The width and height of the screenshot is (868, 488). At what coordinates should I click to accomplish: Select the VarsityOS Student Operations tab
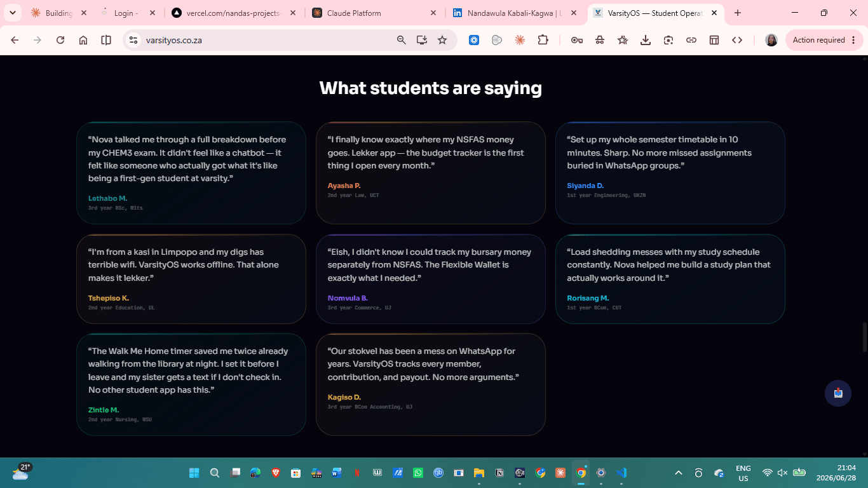tap(654, 13)
